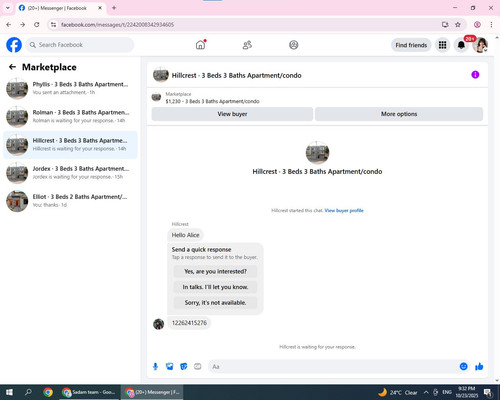The height and width of the screenshot is (400, 500).
Task: Open the taskbar clock and date
Action: coord(466,392)
